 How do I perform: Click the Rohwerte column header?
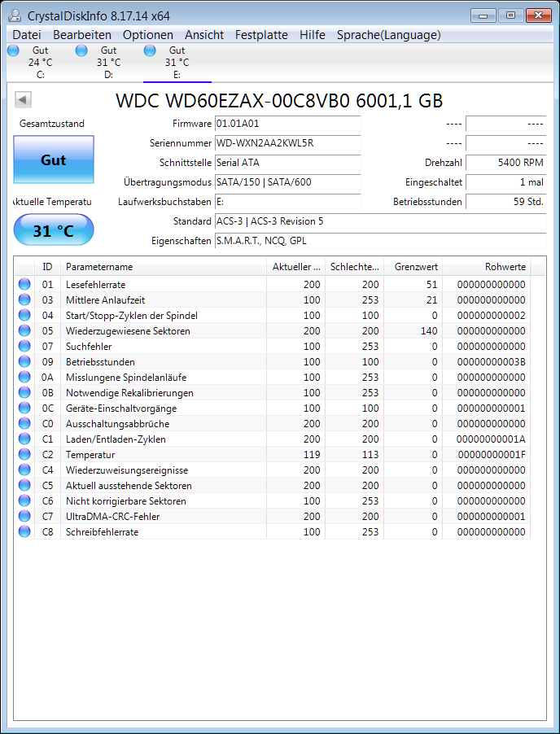coord(487,266)
